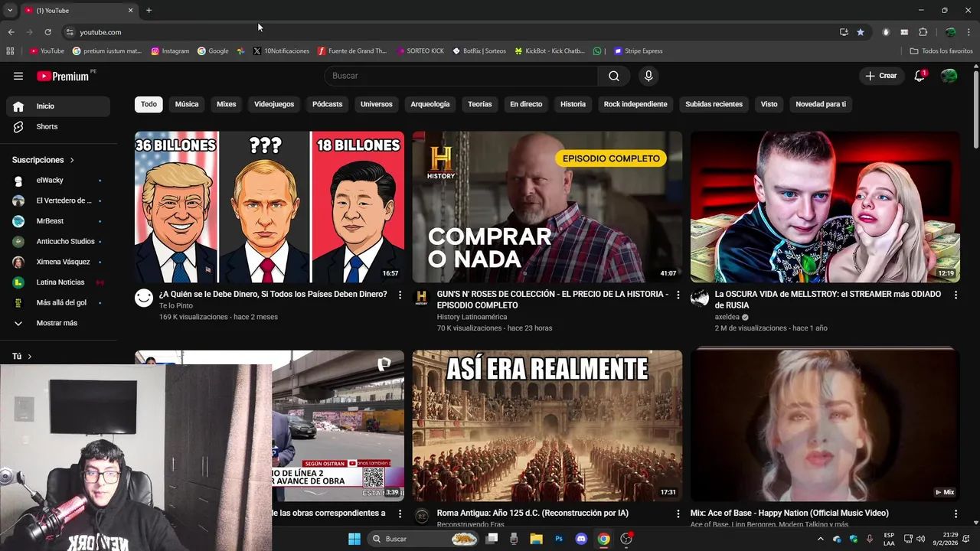
Task: Open Ace of Base mix thumbnail
Action: click(825, 425)
